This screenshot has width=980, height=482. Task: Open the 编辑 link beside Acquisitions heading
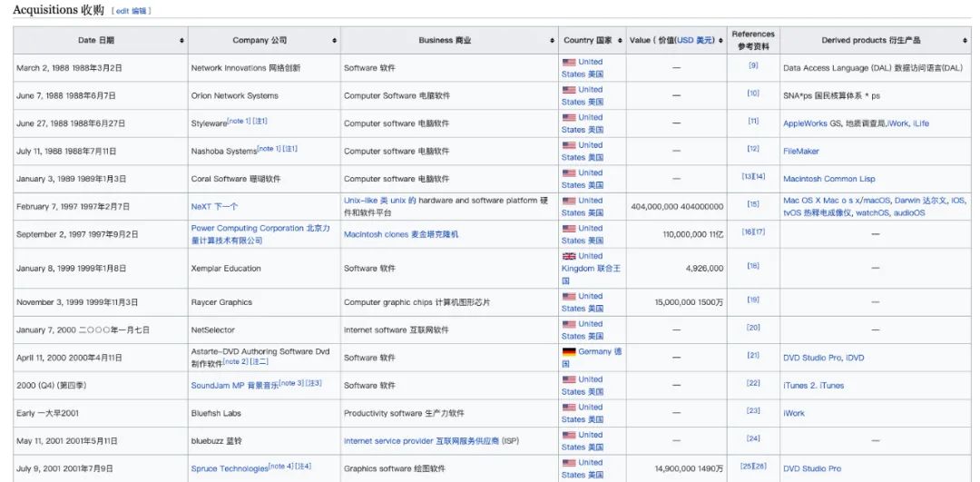138,11
